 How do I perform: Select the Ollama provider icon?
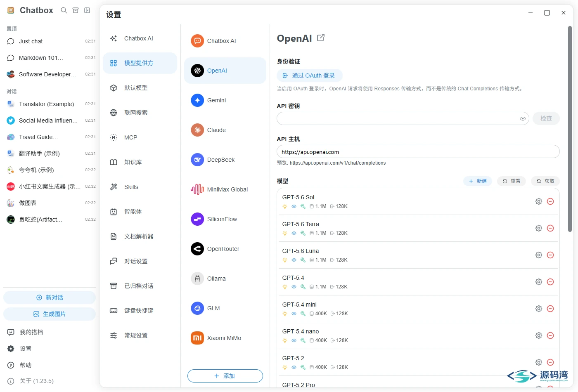click(x=197, y=279)
